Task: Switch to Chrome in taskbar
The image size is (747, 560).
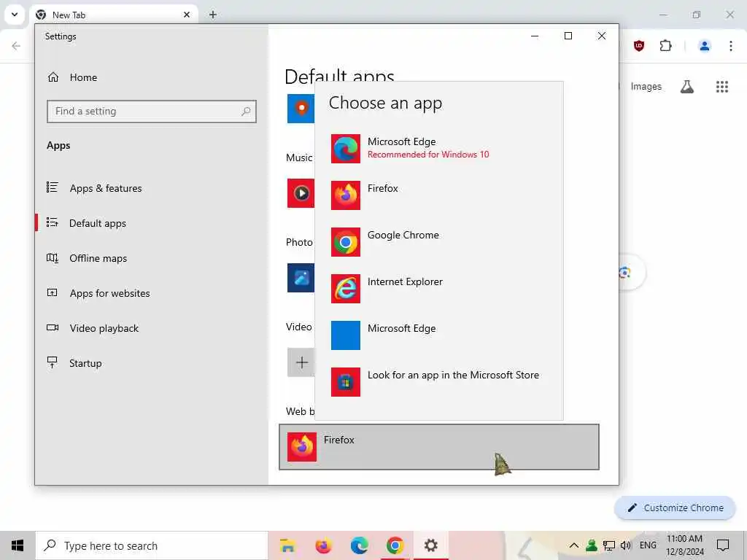Action: coord(395,545)
